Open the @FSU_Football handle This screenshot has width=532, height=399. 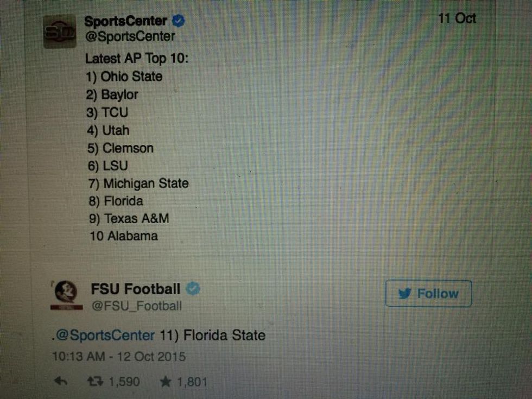pos(136,306)
